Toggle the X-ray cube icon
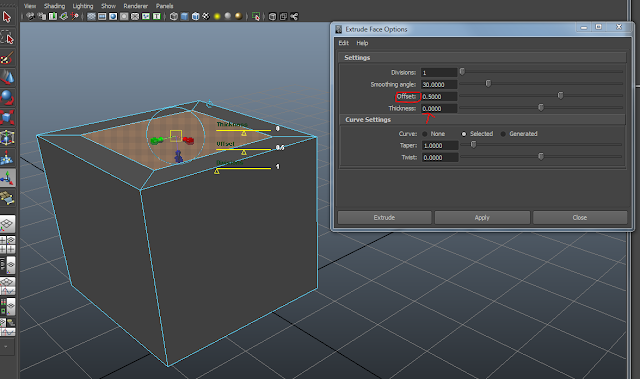 pyautogui.click(x=272, y=16)
